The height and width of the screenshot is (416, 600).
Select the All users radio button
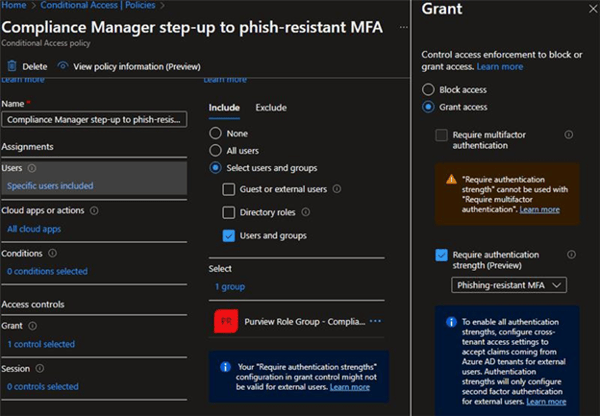[x=215, y=150]
